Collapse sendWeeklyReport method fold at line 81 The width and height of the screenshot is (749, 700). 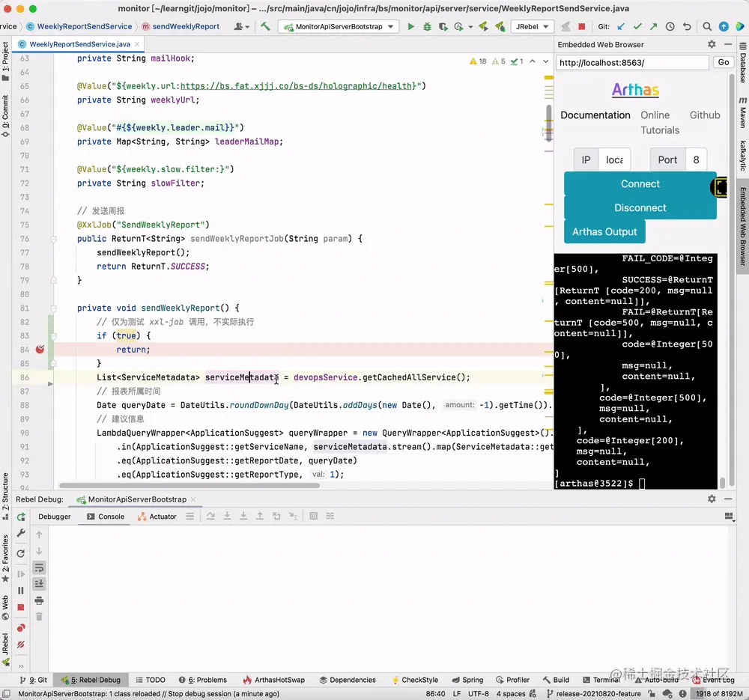53,308
